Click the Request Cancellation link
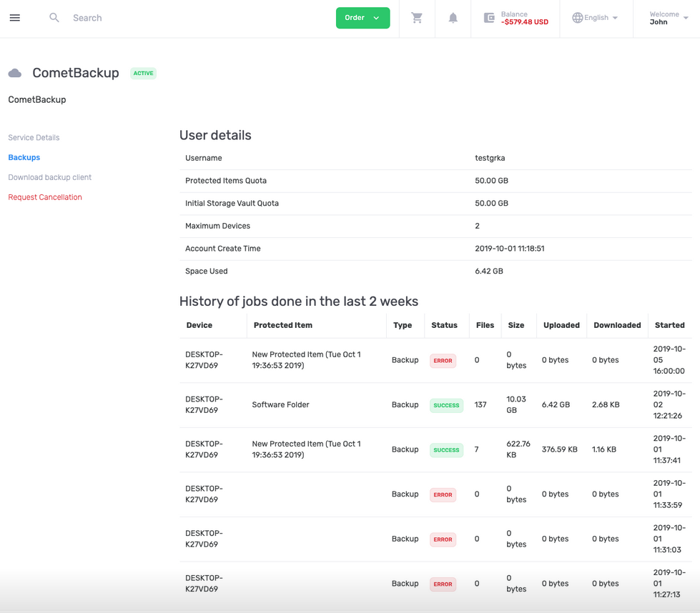The width and height of the screenshot is (700, 613). point(45,197)
